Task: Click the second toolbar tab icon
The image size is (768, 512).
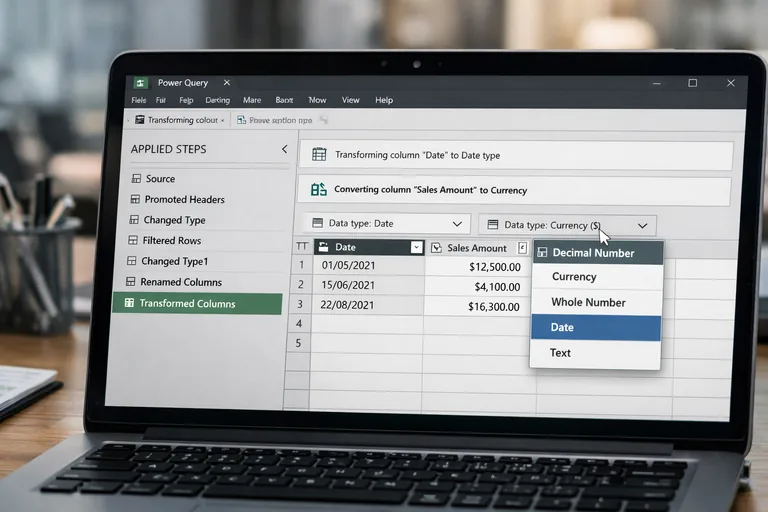Action: 241,120
